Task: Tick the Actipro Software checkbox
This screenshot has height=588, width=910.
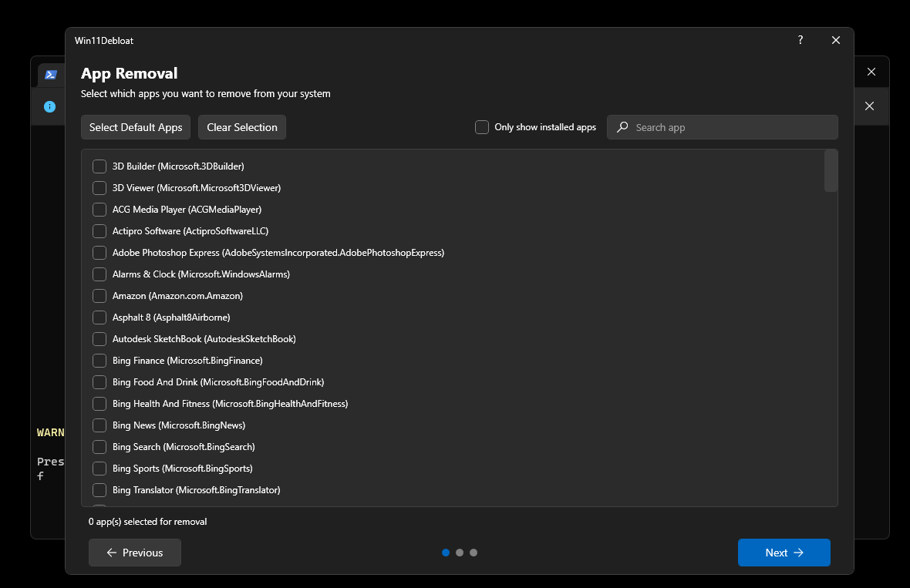Action: click(x=99, y=230)
